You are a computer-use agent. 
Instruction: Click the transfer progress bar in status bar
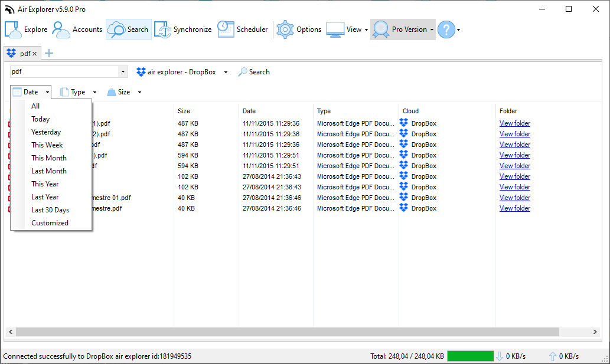tap(471, 356)
